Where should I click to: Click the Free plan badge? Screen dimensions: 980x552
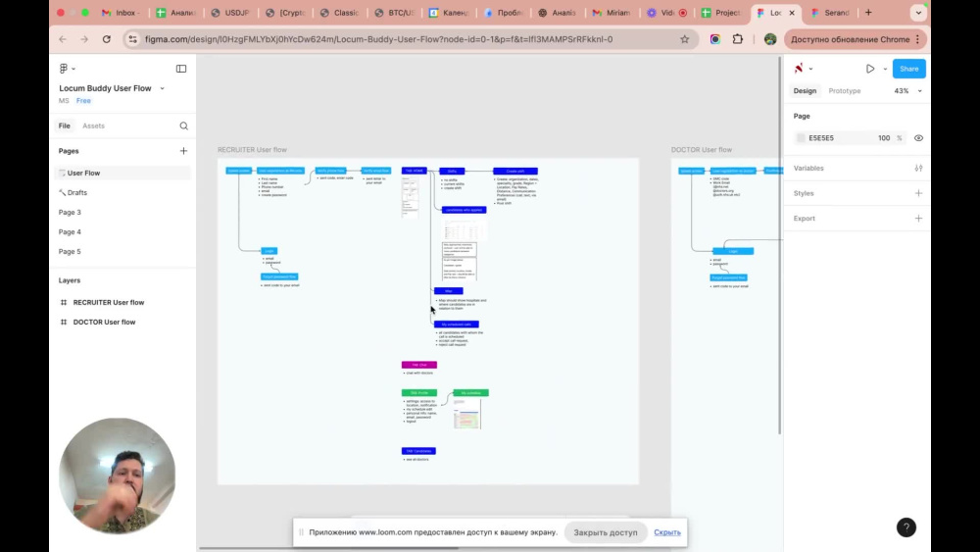(x=83, y=101)
